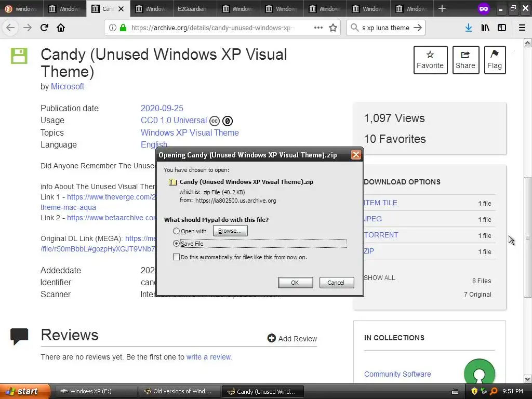Flag this archive item
This screenshot has height=399, width=532.
495,60
